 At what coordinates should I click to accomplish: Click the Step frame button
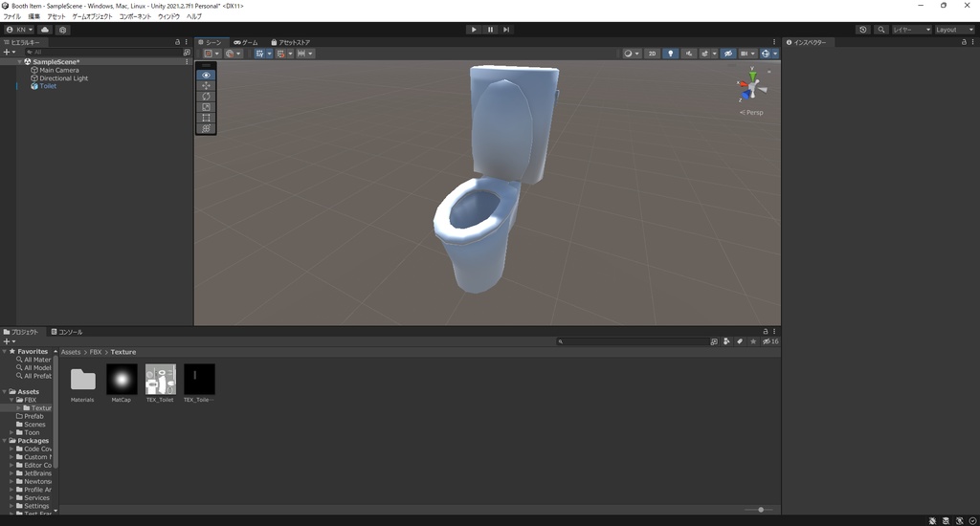(x=506, y=30)
